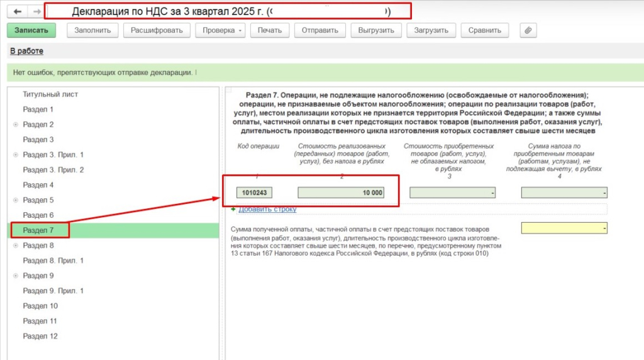The image size is (644, 360).
Task: Expand the Раздел 2 tree node
Action: (16, 125)
